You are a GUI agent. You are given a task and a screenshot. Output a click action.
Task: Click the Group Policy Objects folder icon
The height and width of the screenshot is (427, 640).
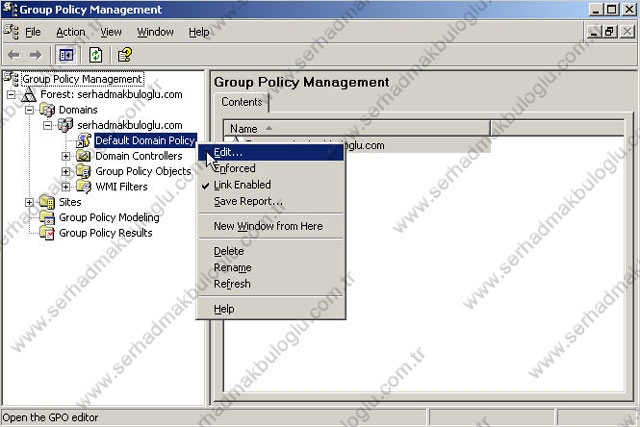(x=83, y=171)
